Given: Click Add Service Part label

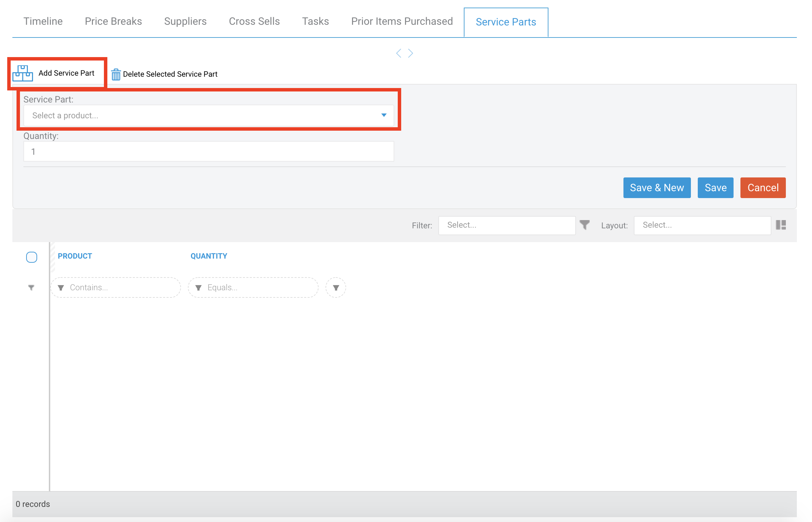Looking at the screenshot, I should pos(66,73).
